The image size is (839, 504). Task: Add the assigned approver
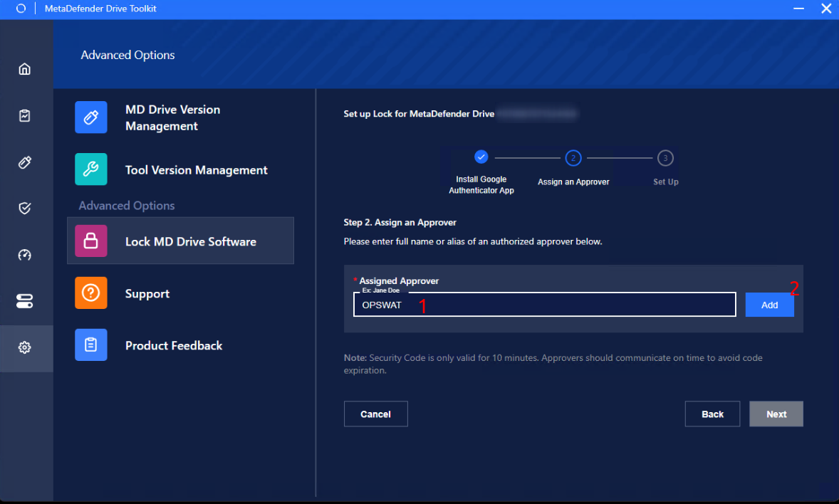point(769,305)
